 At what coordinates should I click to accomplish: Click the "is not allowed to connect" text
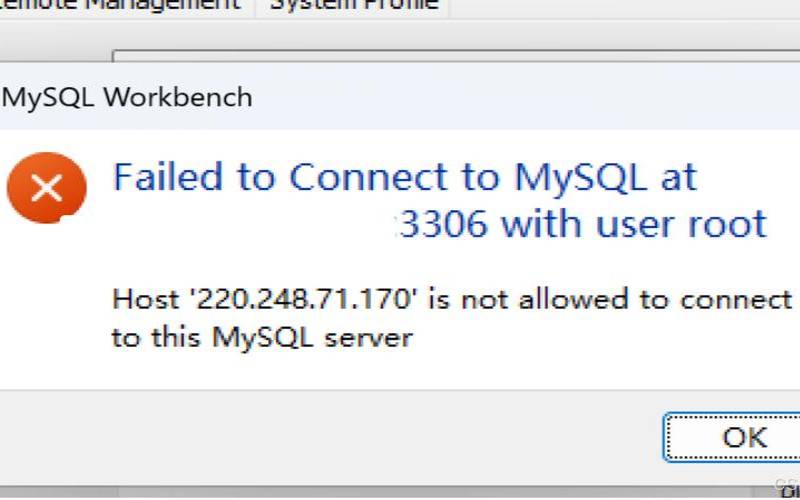click(609, 298)
